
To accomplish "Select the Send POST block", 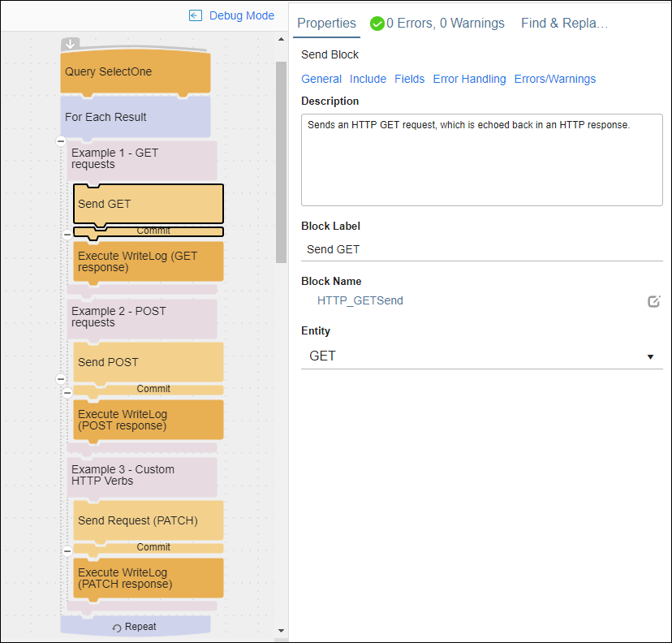I will pyautogui.click(x=149, y=362).
